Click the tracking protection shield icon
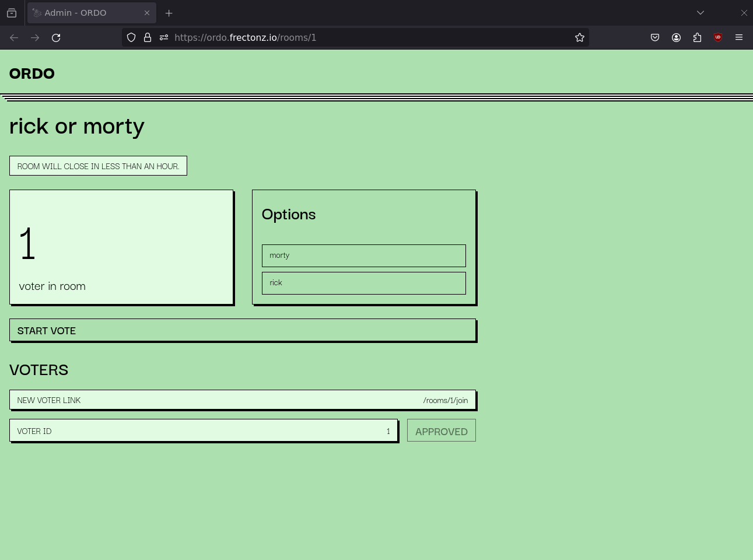Screen dimensions: 753x560 pos(131,37)
